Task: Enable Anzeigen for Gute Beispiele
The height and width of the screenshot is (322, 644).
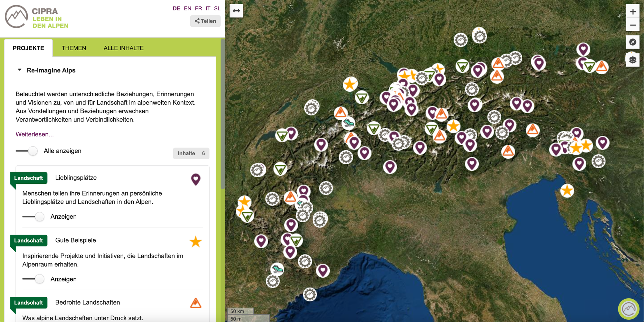Action: coord(33,279)
